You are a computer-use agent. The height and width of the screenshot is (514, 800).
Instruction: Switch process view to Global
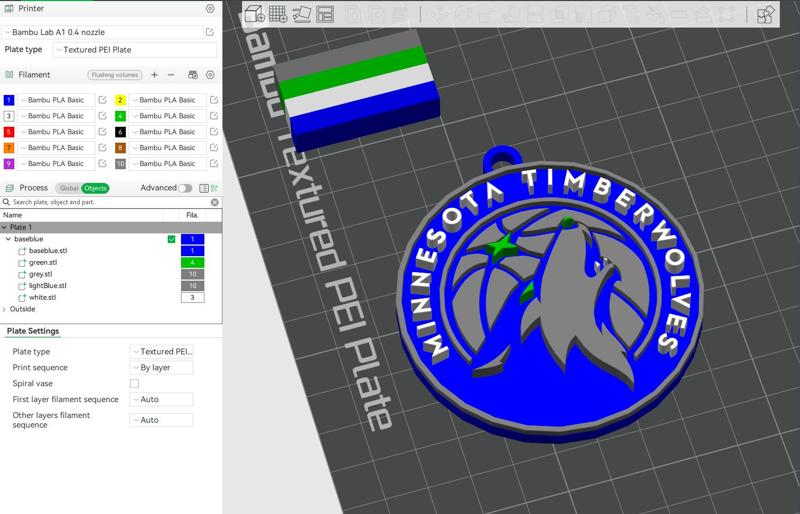(68, 188)
